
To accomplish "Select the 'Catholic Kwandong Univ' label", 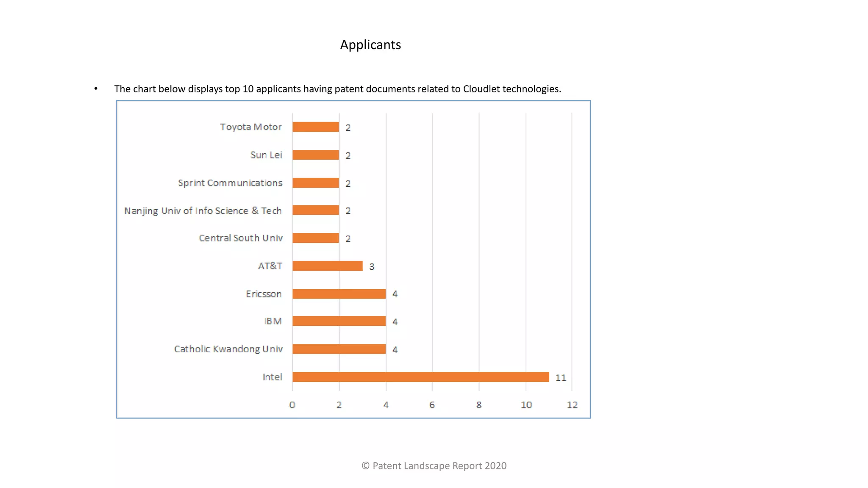I will tap(228, 349).
